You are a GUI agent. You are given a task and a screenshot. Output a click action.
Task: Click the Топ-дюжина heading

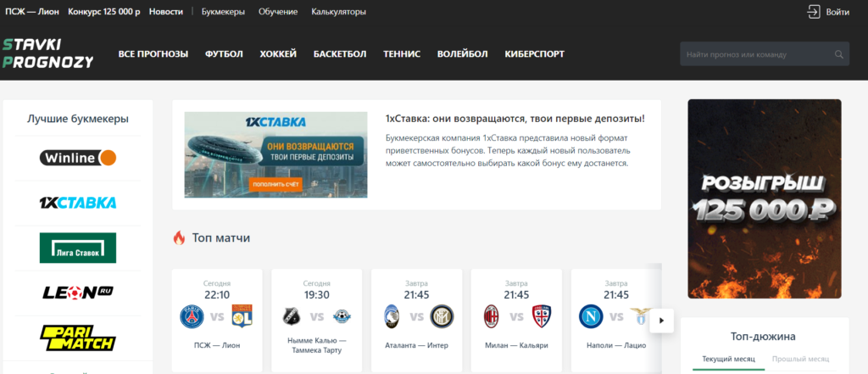coord(764,337)
